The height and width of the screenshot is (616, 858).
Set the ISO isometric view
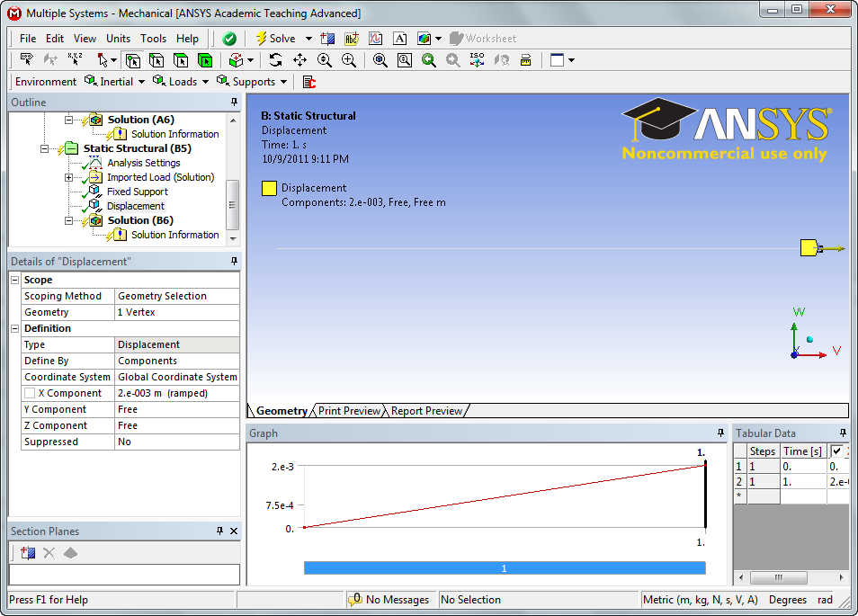478,59
